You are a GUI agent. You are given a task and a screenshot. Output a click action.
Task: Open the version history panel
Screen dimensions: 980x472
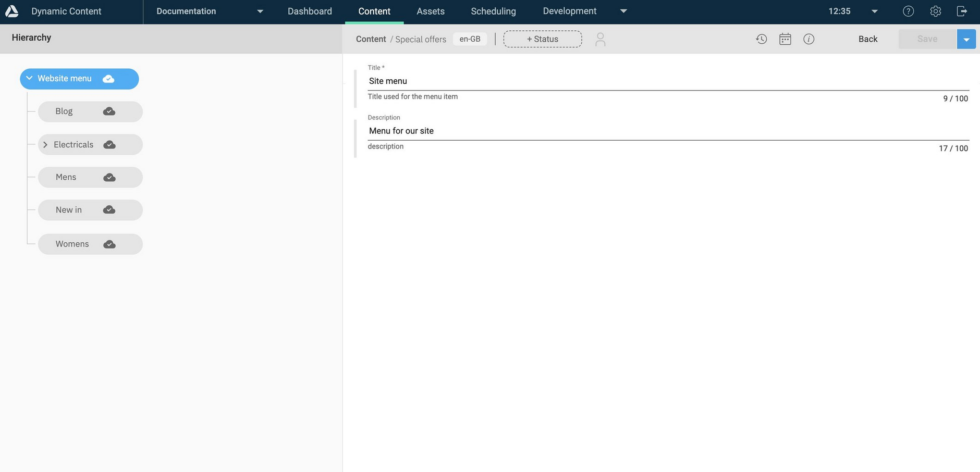click(x=761, y=39)
